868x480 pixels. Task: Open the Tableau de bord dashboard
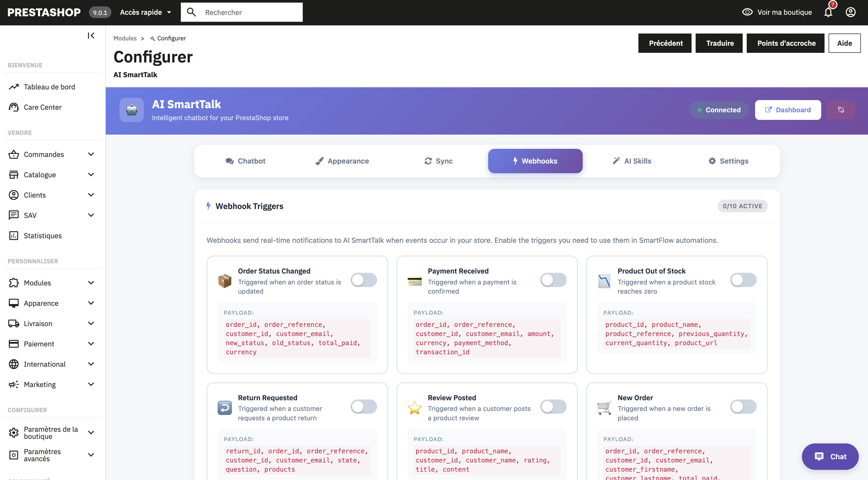(x=49, y=87)
